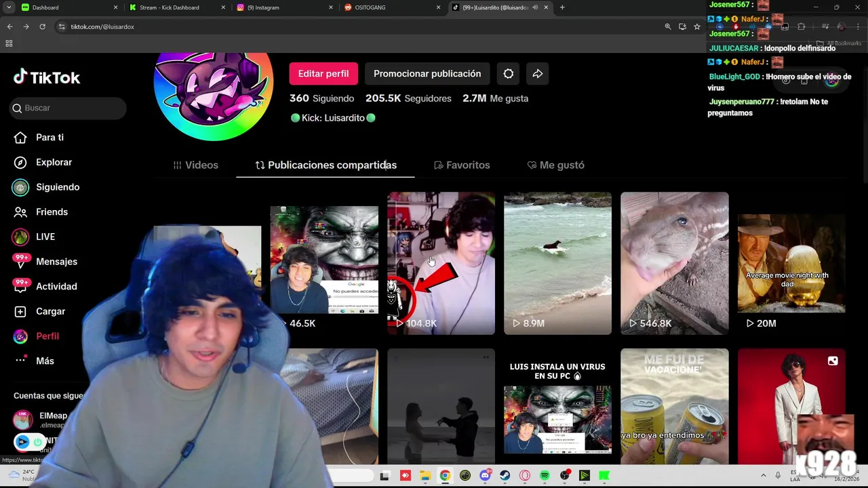Click Promocionar publicación button
The width and height of the screenshot is (868, 488).
[427, 73]
